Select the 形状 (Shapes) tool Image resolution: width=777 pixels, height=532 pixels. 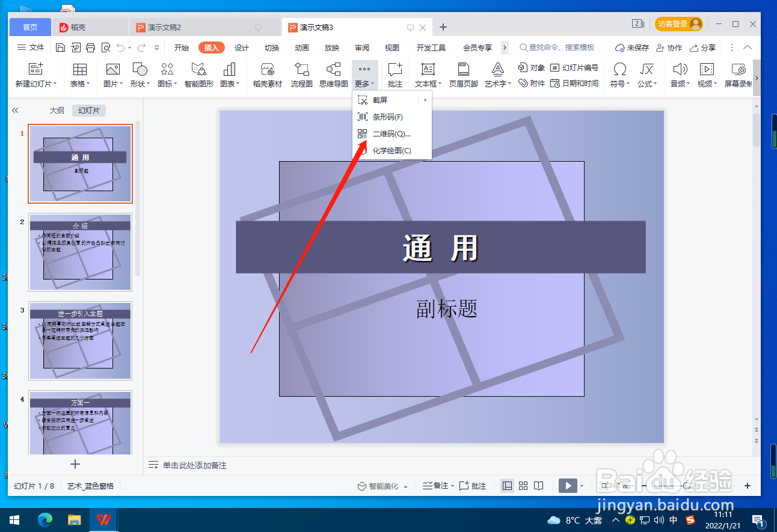140,76
